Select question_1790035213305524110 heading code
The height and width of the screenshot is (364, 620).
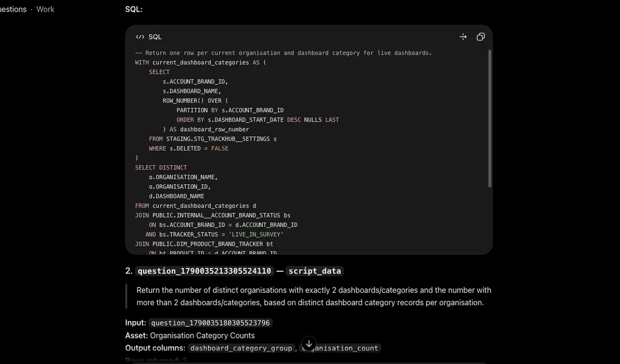[x=204, y=271]
